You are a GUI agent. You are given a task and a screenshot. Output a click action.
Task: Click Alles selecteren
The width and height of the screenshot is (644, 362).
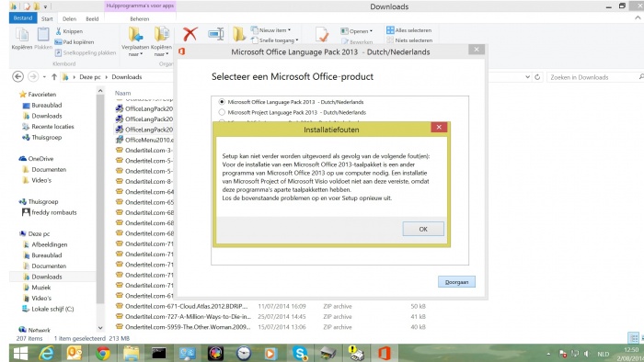[409, 30]
